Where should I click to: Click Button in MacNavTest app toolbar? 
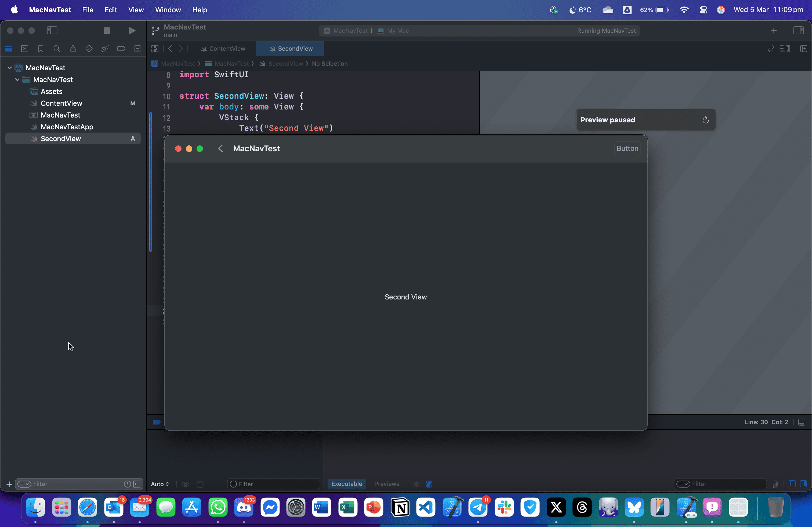click(627, 148)
